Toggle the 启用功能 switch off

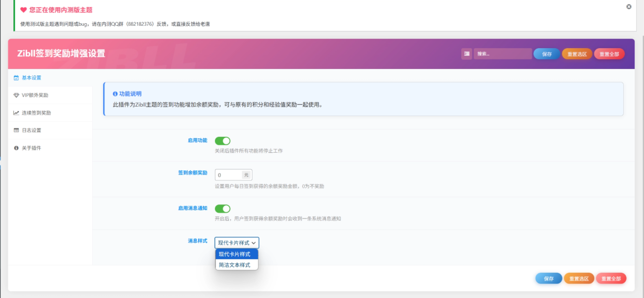tap(222, 141)
